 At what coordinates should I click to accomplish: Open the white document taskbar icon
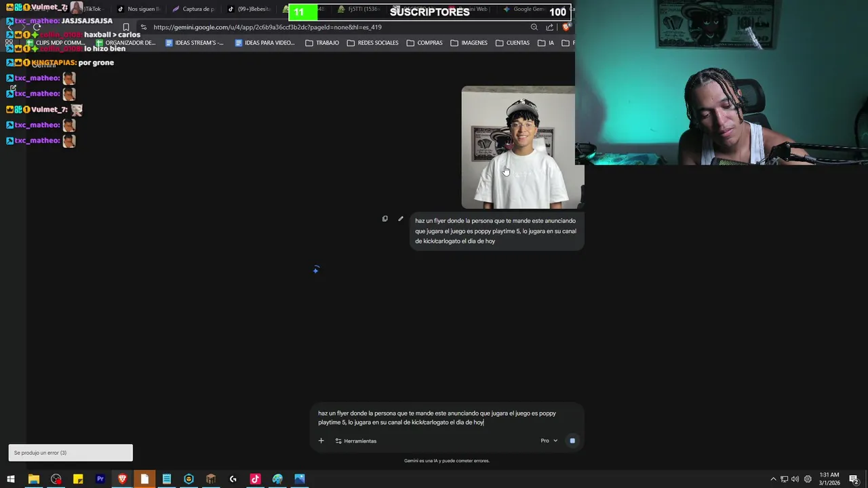[x=144, y=479]
